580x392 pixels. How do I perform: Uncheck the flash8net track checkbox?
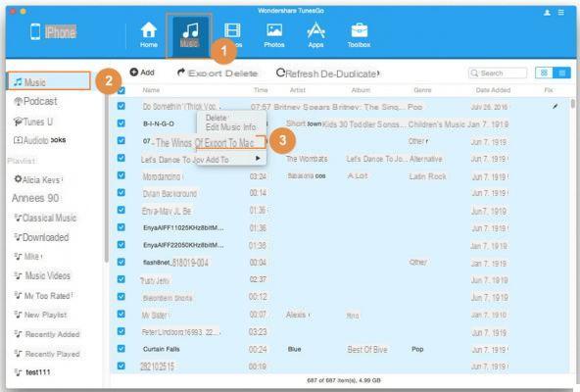(121, 262)
